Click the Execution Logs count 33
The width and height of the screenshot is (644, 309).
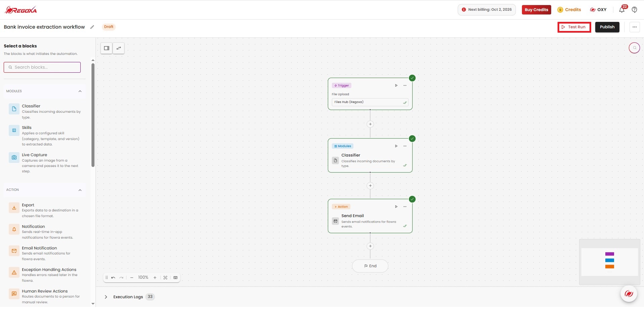(x=150, y=297)
